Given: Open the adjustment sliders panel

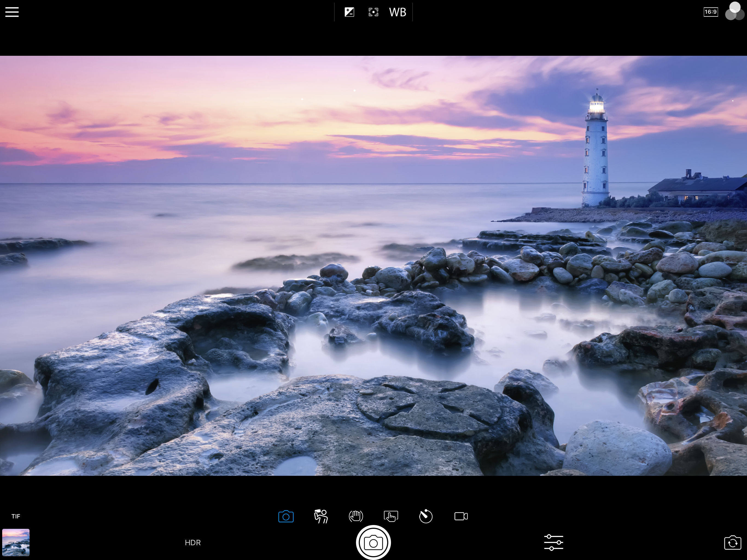Looking at the screenshot, I should point(553,542).
